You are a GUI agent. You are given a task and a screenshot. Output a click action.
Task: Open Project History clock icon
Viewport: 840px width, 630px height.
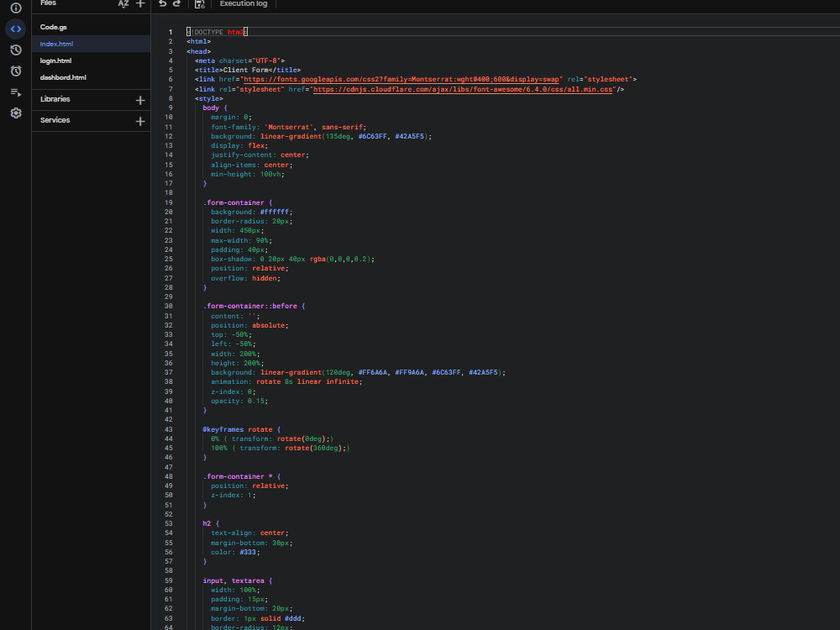coord(15,50)
